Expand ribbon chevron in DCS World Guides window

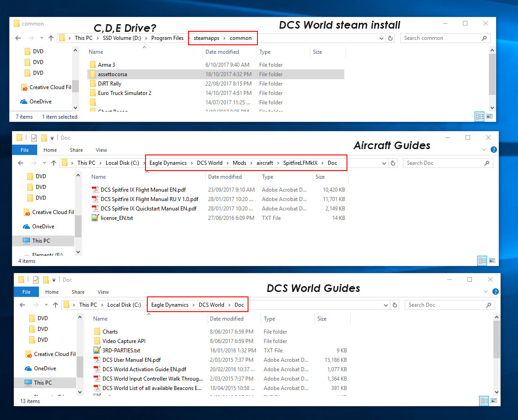(x=486, y=291)
